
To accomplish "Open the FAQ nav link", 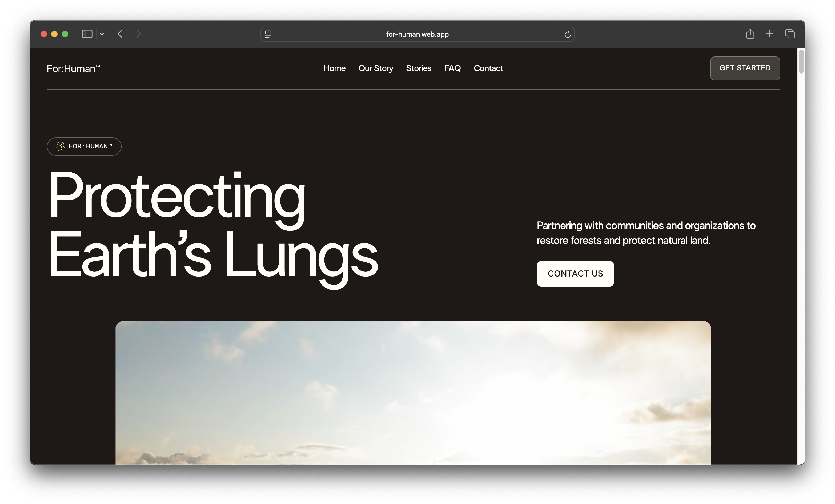I will pos(452,68).
